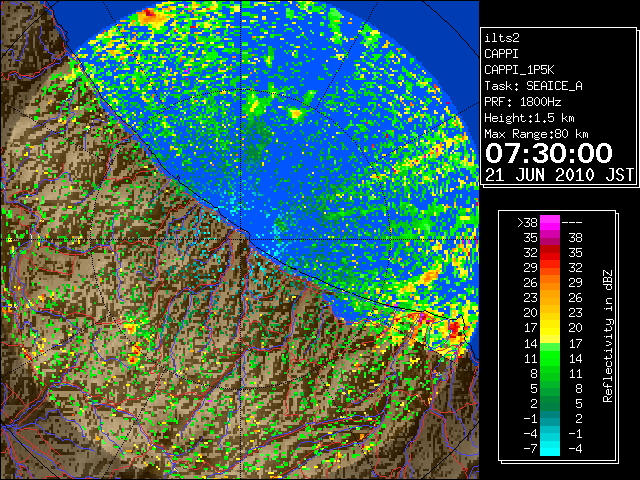The width and height of the screenshot is (640, 480).
Task: Click the red high-reflectivity echo at the top edge
Action: [149, 13]
